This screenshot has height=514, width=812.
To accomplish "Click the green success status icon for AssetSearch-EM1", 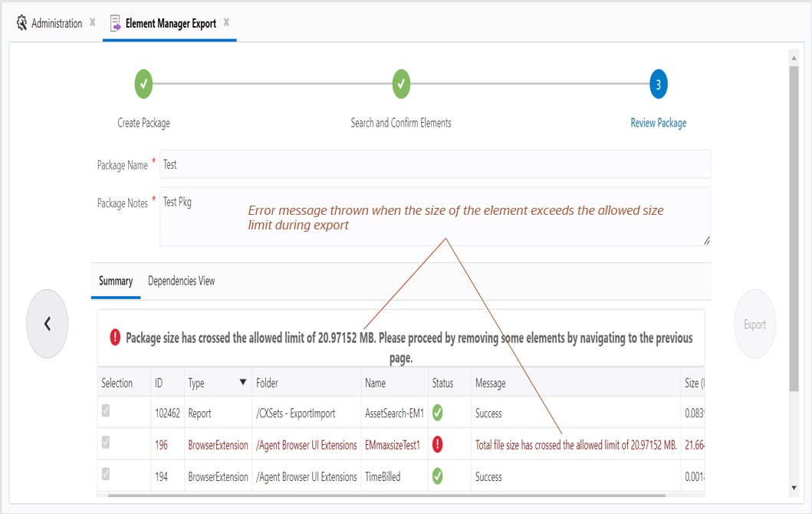I will [438, 413].
